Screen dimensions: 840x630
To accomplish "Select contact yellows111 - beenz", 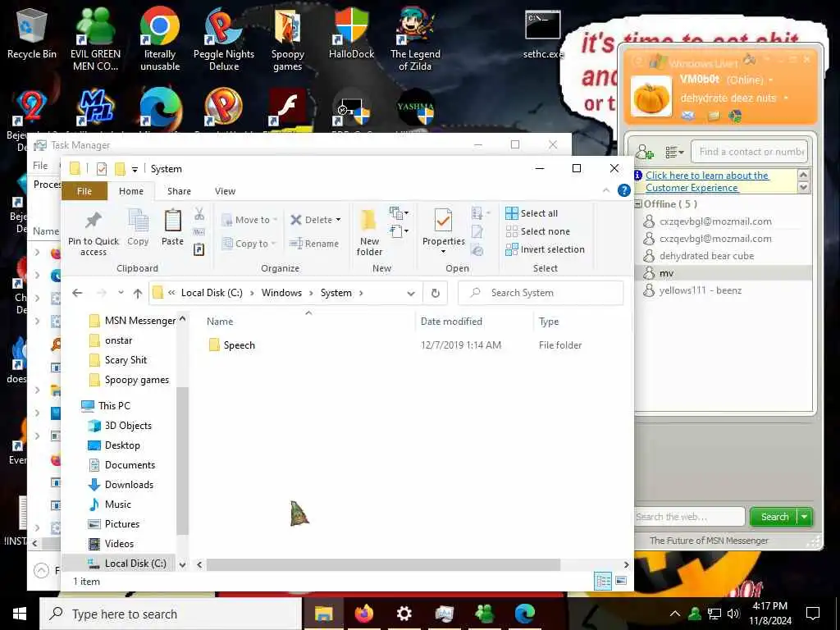I will coord(700,290).
